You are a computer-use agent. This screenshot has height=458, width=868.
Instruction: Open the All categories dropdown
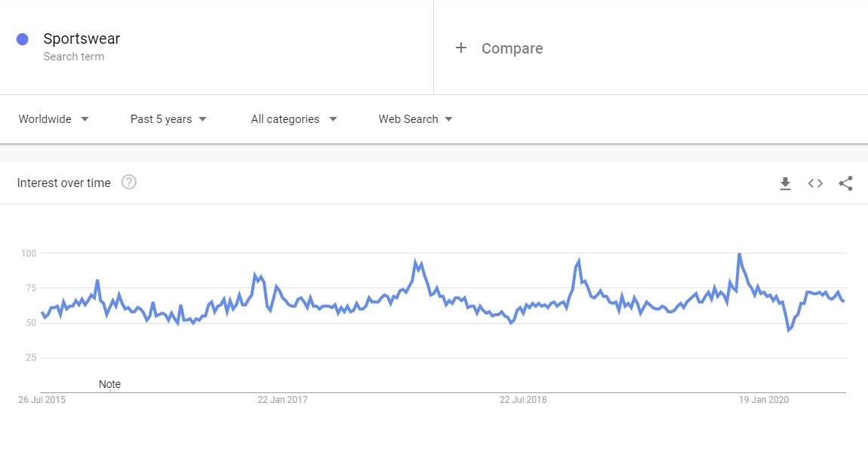[x=294, y=119]
